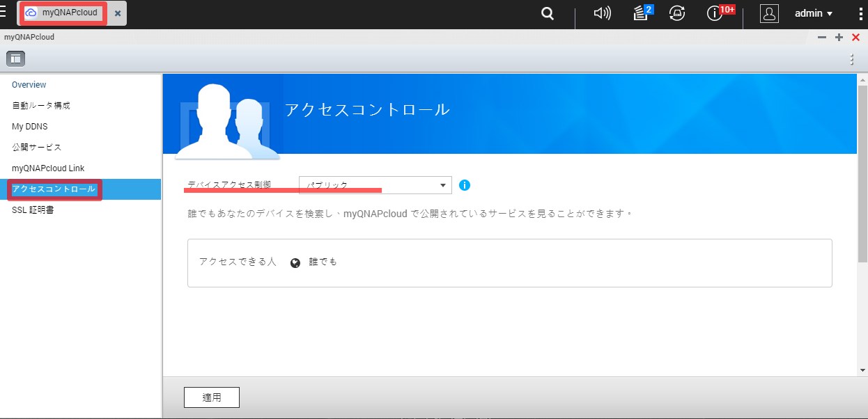Click the globe icon next to 誰でも
Viewport: 868px width, 419px height.
pyautogui.click(x=295, y=262)
